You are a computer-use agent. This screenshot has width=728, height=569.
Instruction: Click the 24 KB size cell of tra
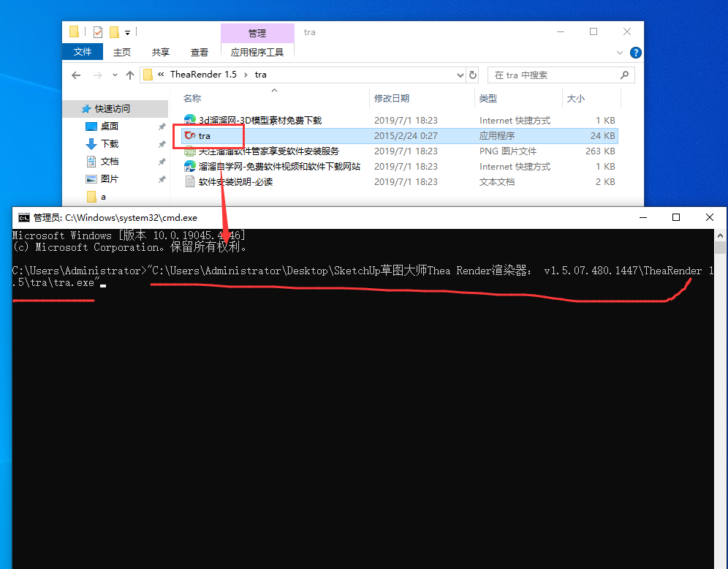602,136
